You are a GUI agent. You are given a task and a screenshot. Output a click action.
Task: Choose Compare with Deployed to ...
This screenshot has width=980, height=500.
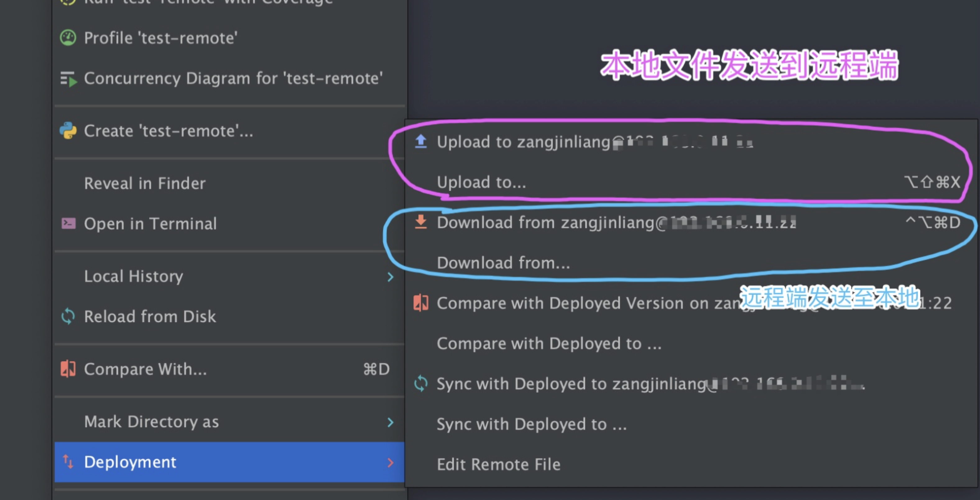coord(549,343)
